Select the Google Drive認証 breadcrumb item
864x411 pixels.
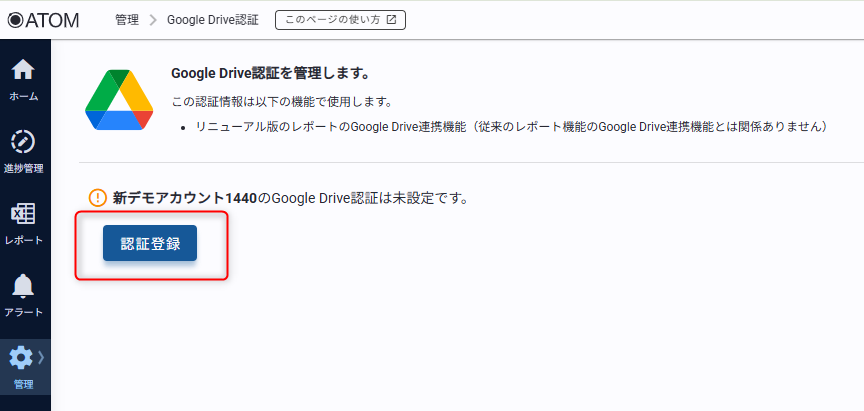(x=212, y=20)
